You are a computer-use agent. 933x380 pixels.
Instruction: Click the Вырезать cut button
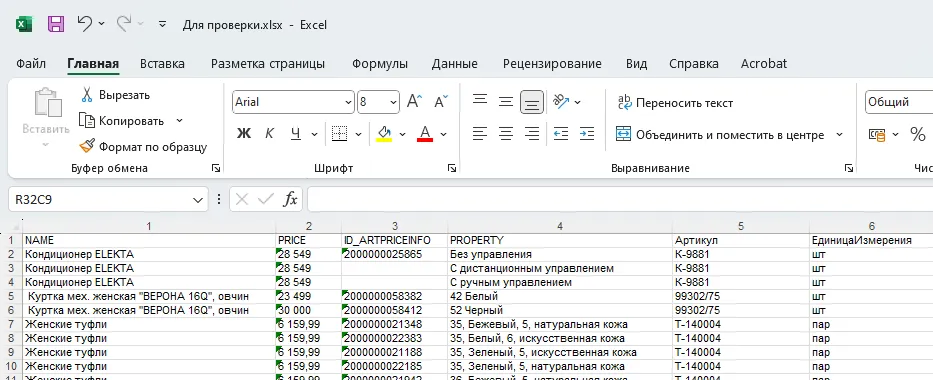pos(115,95)
